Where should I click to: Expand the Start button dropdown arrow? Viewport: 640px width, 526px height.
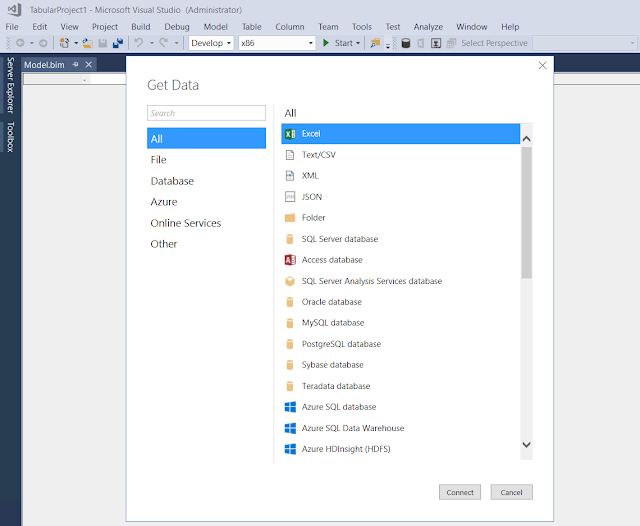point(358,43)
